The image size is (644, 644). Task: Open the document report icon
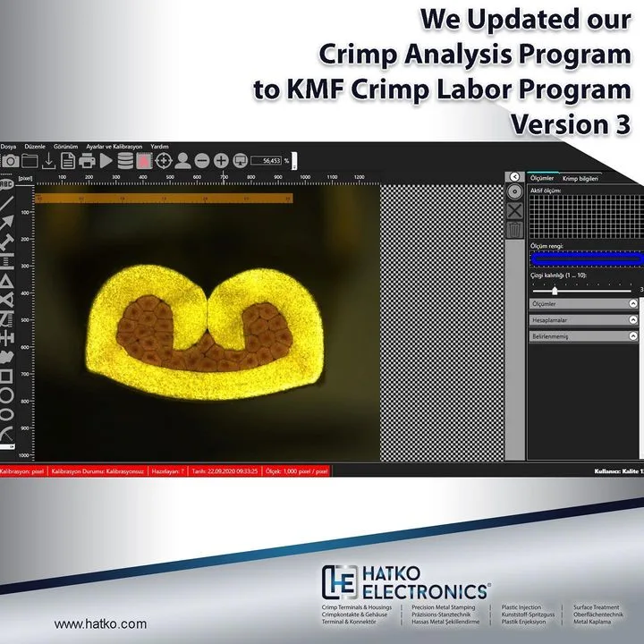pos(68,161)
